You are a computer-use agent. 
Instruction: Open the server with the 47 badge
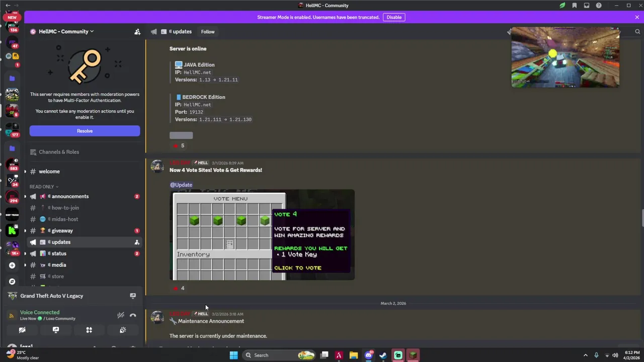click(12, 42)
